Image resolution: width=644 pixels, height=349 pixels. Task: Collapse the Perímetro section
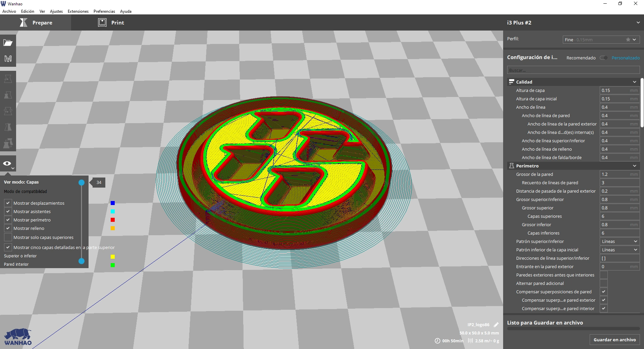[635, 166]
